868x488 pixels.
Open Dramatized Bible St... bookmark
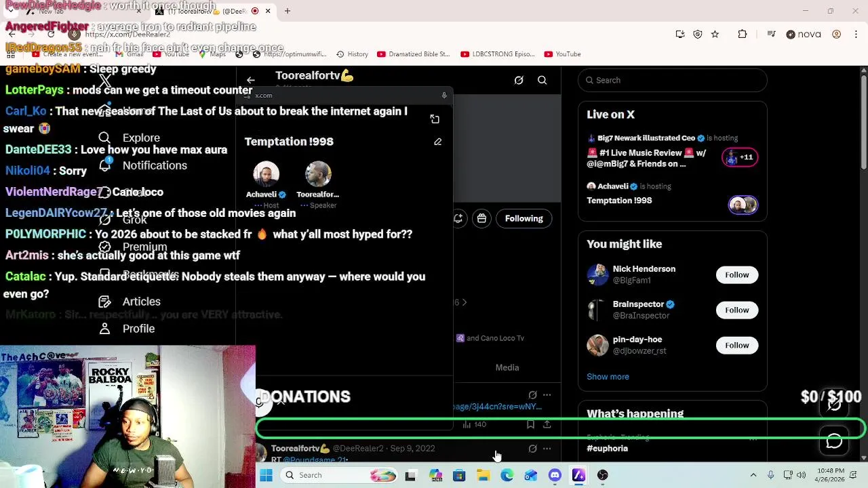(x=413, y=54)
